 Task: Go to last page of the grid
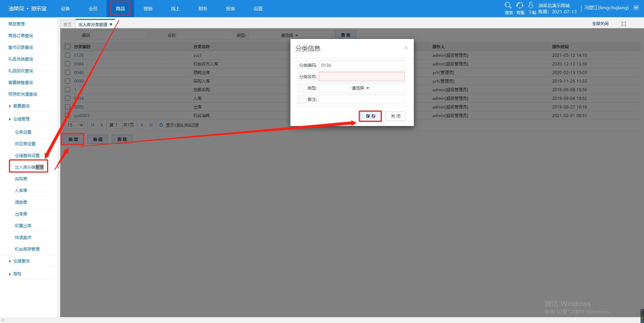click(x=151, y=125)
